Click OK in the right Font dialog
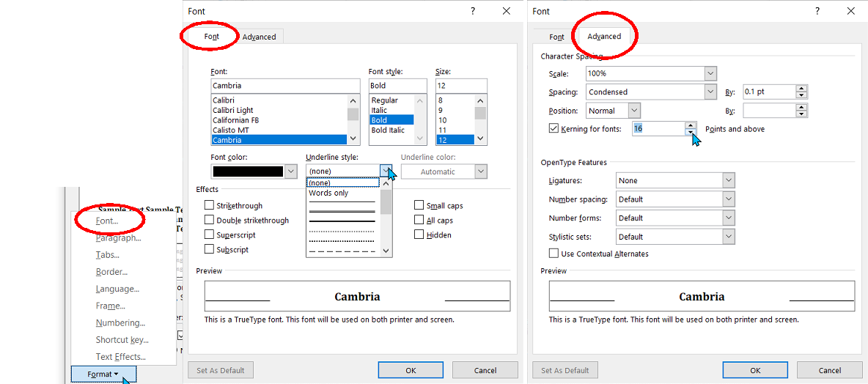 [755, 370]
